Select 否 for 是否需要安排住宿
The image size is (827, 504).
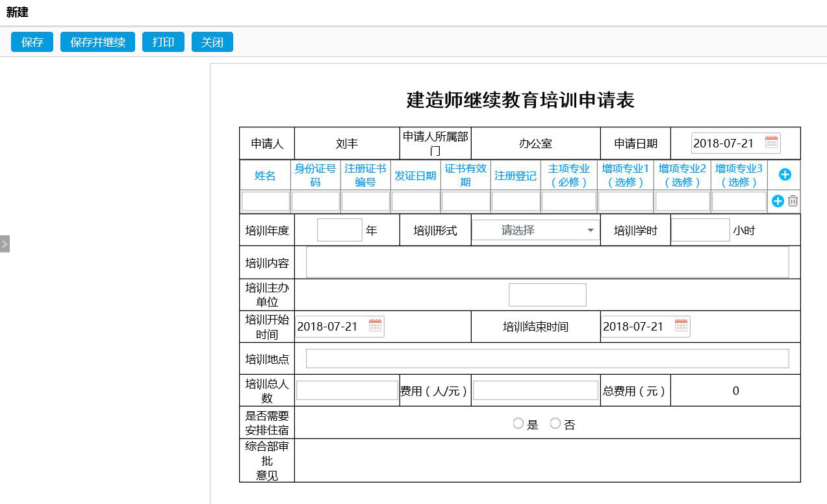[x=555, y=423]
